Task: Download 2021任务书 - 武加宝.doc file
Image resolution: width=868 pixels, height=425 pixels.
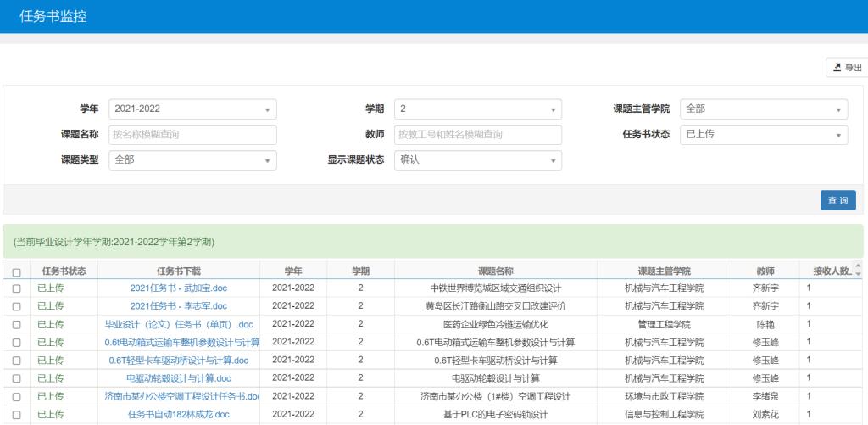Action: pyautogui.click(x=178, y=288)
